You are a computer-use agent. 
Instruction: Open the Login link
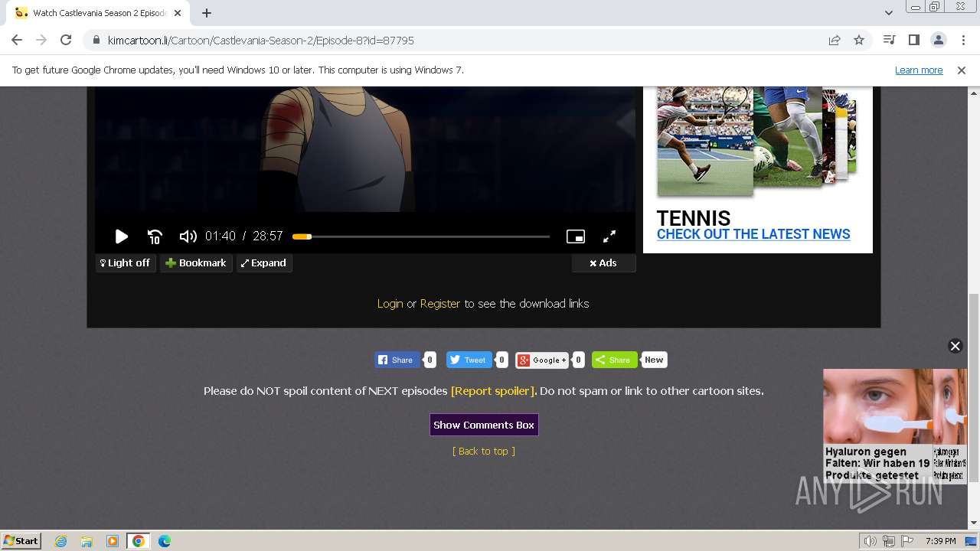390,304
